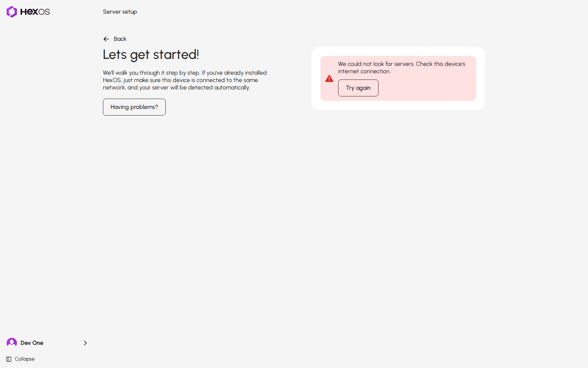Open the Having problems? help button
This screenshot has width=588, height=368.
click(x=134, y=107)
